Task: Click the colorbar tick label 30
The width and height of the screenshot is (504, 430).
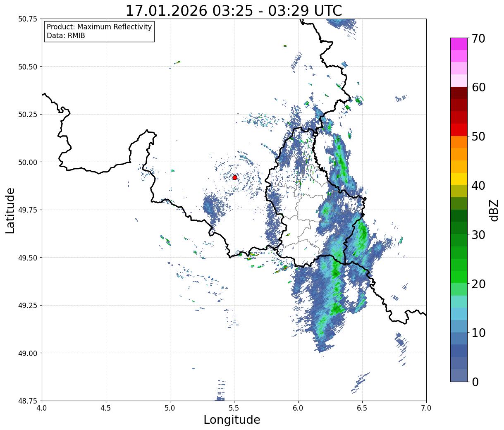Action: pos(478,234)
